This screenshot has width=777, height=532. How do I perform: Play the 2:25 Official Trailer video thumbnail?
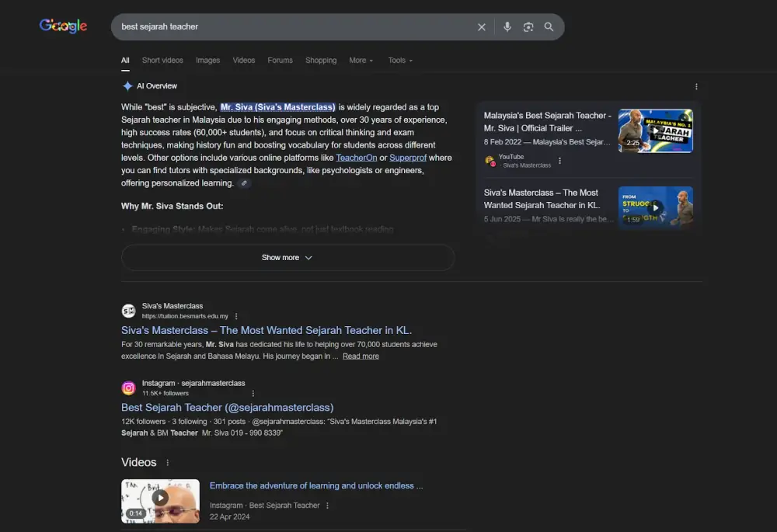[656, 130]
